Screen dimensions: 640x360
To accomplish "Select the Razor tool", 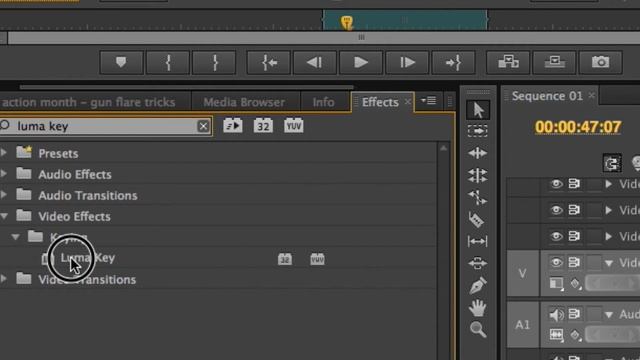I will coord(477,220).
